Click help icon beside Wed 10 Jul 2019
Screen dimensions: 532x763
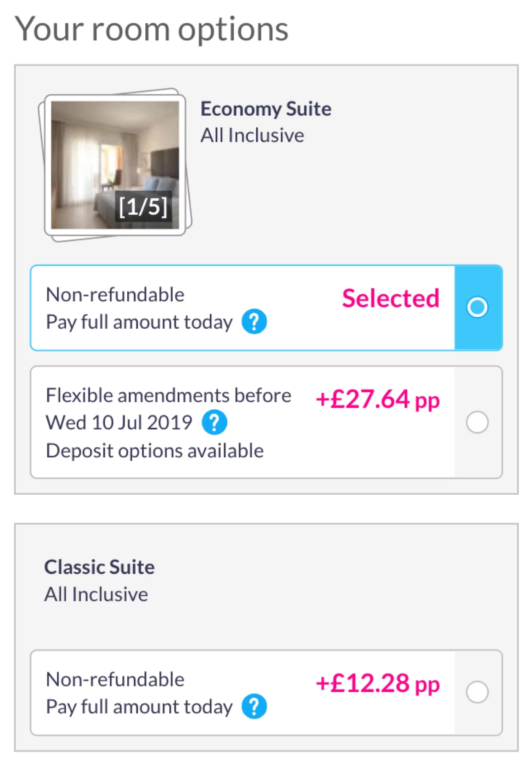214,422
